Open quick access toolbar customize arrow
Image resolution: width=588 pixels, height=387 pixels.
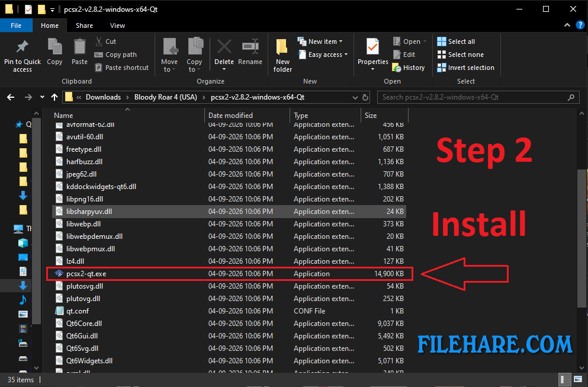point(53,9)
